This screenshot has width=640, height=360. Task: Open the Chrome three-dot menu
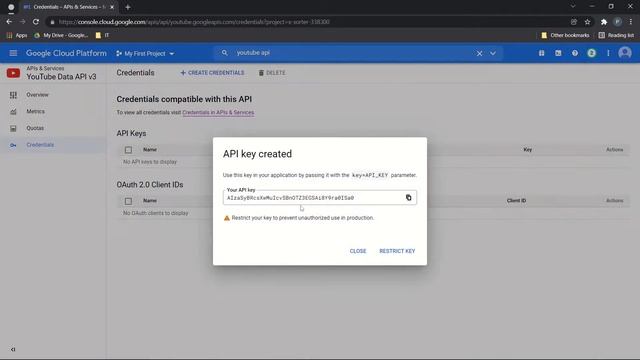pyautogui.click(x=631, y=22)
